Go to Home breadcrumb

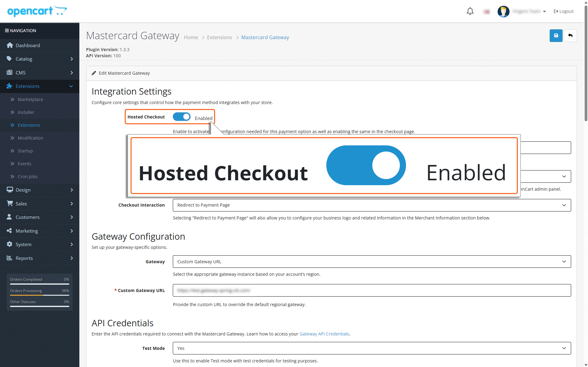pyautogui.click(x=191, y=37)
